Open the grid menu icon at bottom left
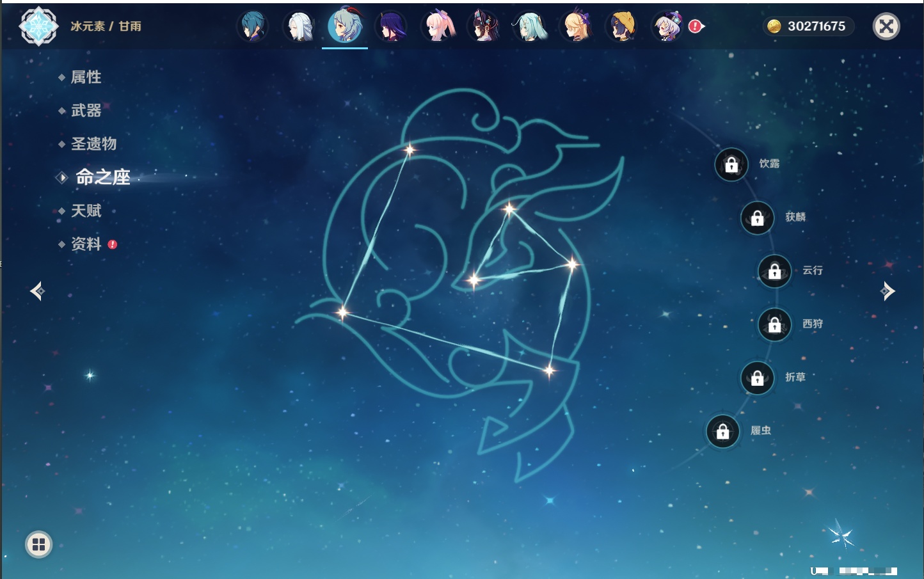 pyautogui.click(x=38, y=544)
